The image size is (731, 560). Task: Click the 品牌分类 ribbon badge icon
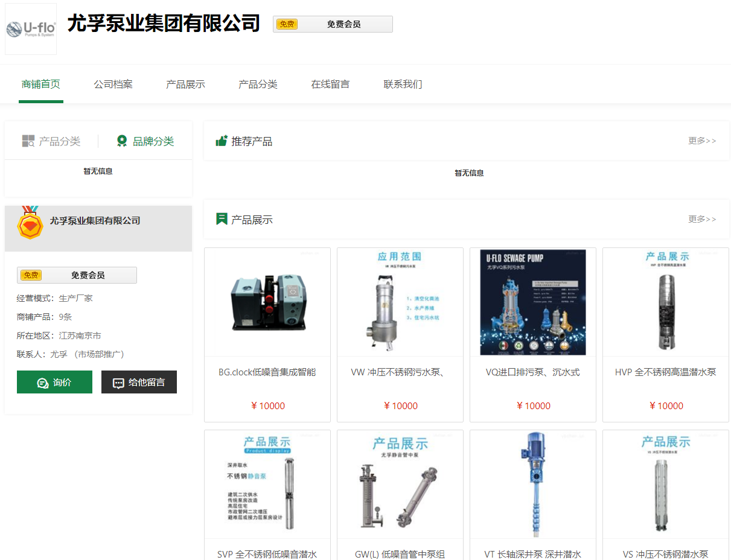click(x=122, y=141)
